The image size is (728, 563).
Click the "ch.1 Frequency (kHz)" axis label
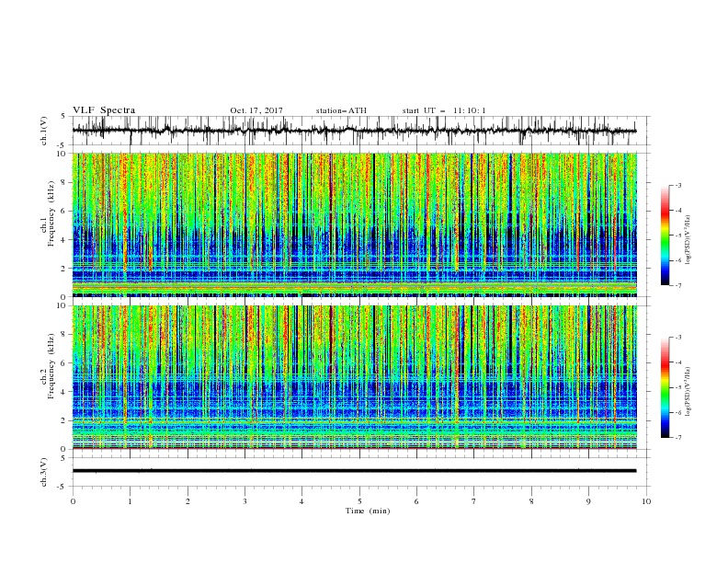(48, 213)
